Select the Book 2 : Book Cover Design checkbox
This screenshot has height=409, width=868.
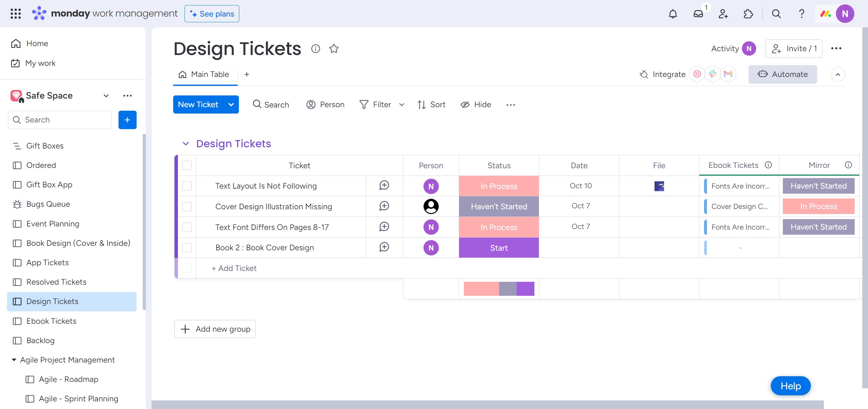point(187,247)
